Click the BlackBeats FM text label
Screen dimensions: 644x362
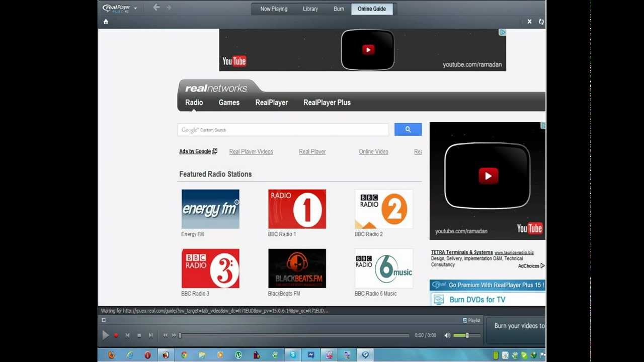click(284, 294)
